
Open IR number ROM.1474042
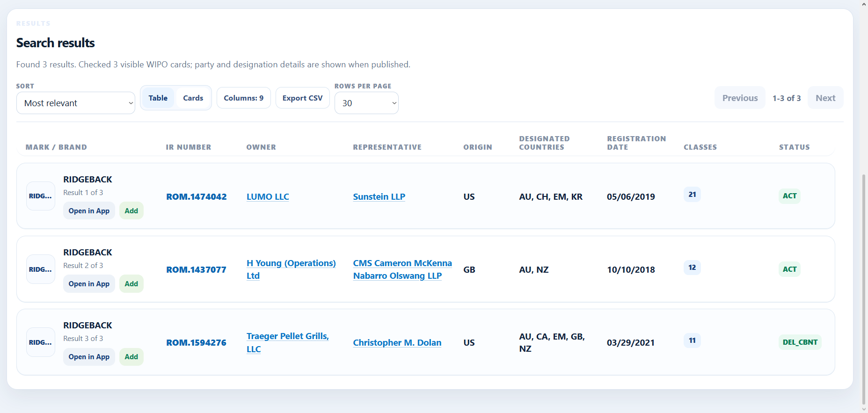click(x=197, y=197)
